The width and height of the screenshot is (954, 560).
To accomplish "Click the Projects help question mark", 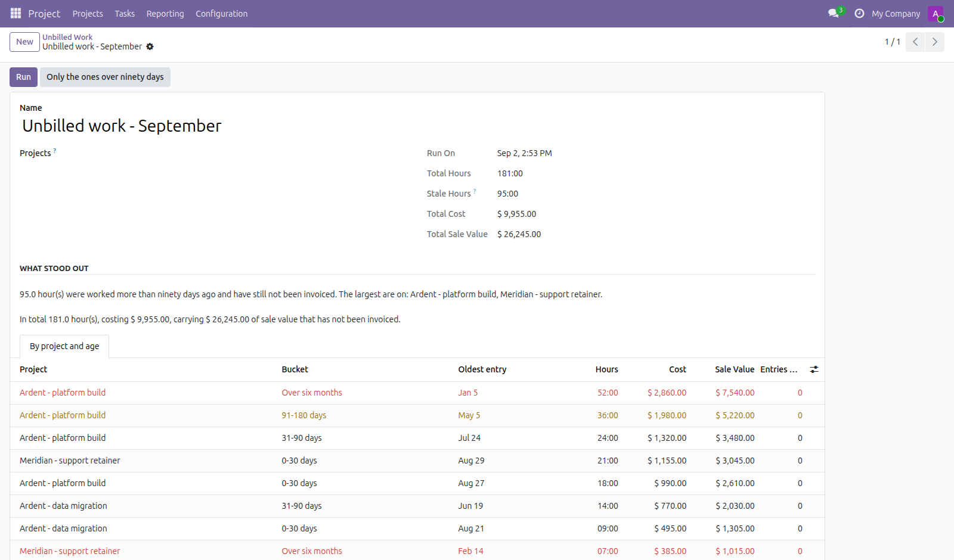I will (x=55, y=151).
